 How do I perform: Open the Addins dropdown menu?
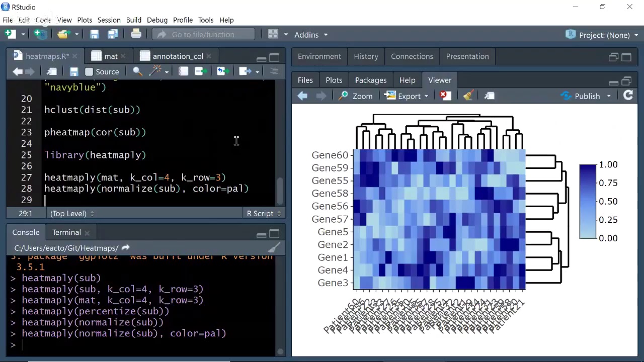311,35
